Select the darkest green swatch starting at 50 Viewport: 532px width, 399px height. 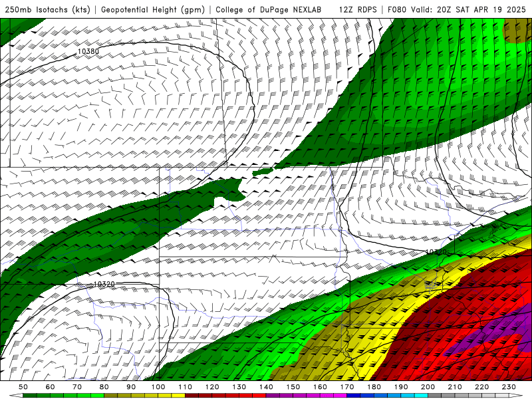pos(30,396)
